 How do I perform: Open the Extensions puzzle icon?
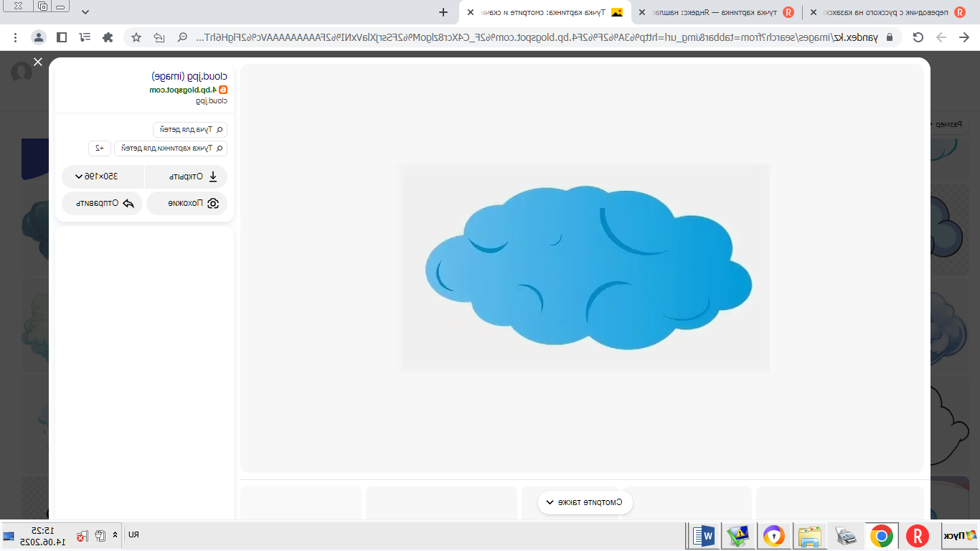coord(108,37)
